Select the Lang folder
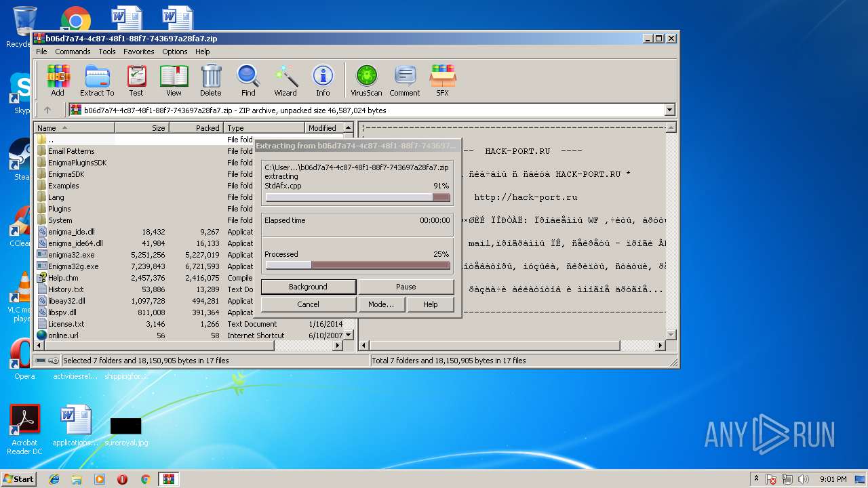The height and width of the screenshot is (488, 868). click(56, 197)
